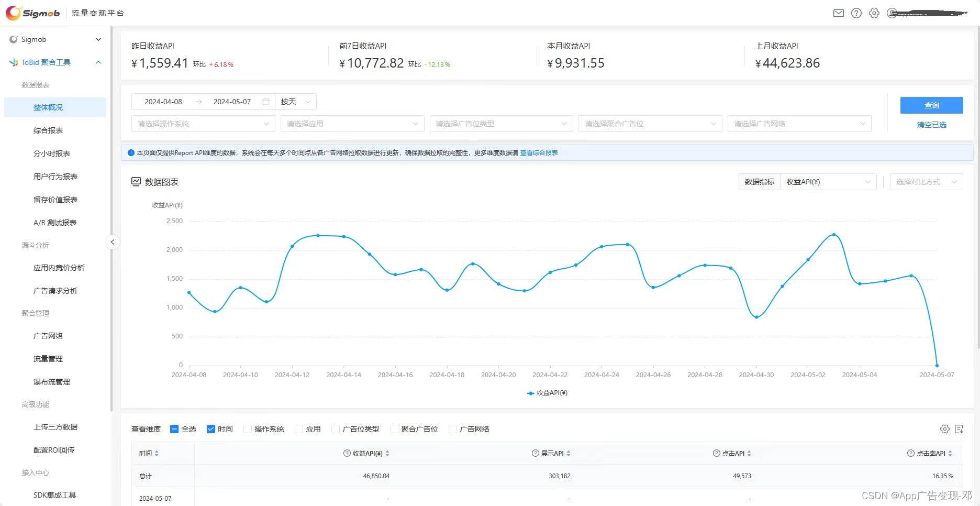Open A/B 测试报表 in sidebar
This screenshot has height=506, width=980.
(x=55, y=223)
